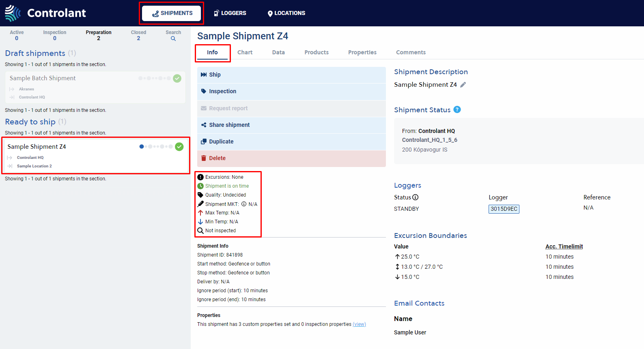Open logger 3015D9EC
Screen dimensions: 644x349
pos(504,209)
